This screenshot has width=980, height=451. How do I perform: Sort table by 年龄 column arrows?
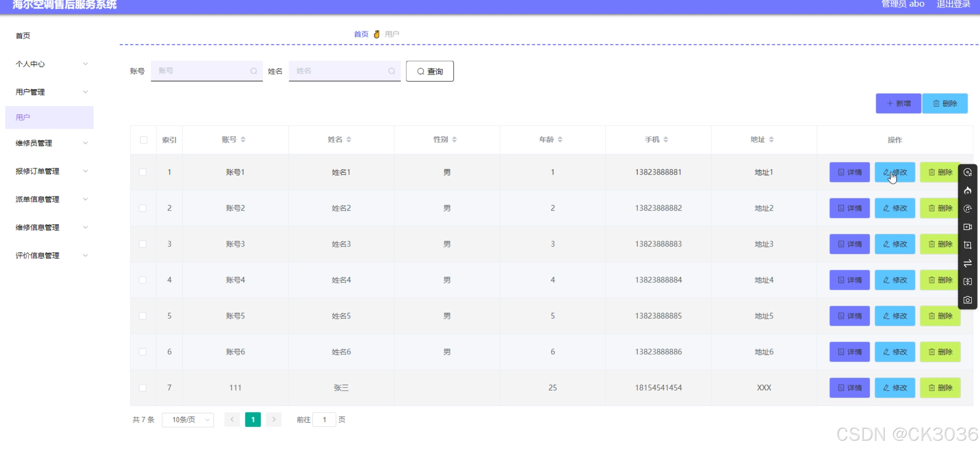[x=560, y=140]
